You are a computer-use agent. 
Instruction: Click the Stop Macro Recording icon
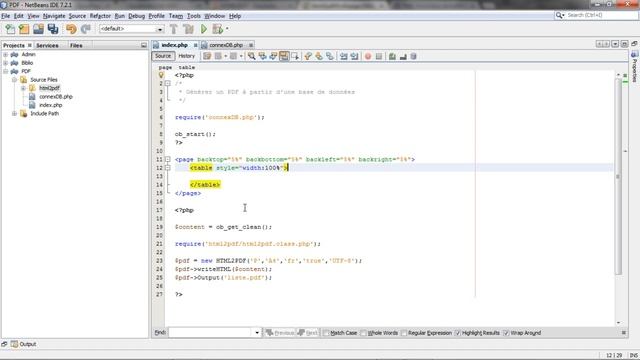379,56
